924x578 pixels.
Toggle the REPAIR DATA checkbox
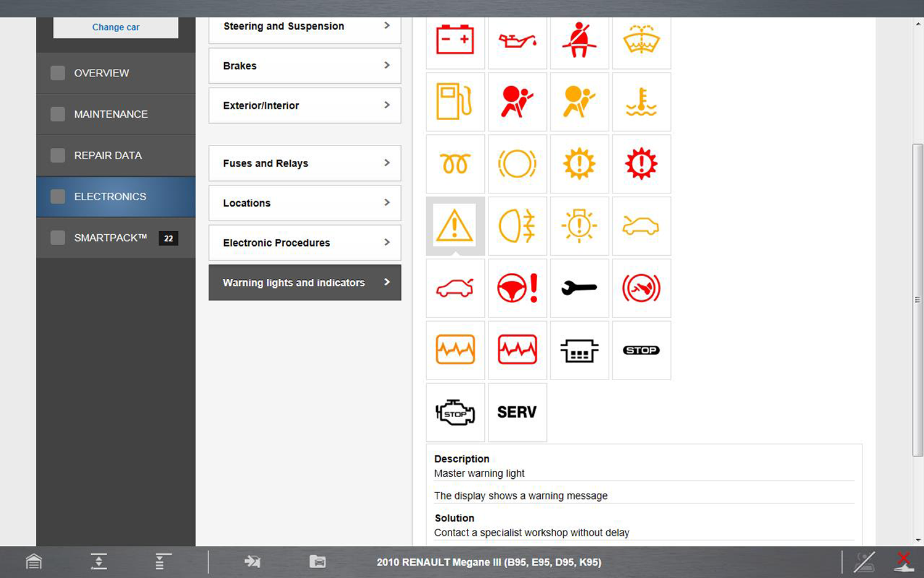point(58,155)
